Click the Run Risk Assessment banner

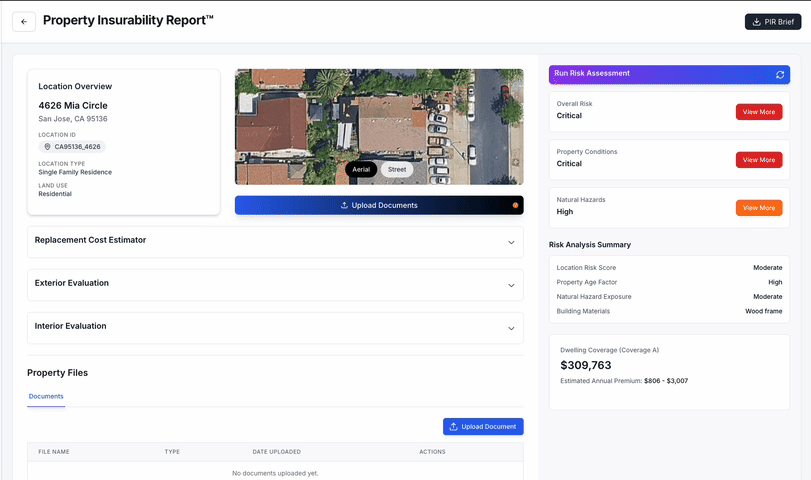tap(660, 74)
